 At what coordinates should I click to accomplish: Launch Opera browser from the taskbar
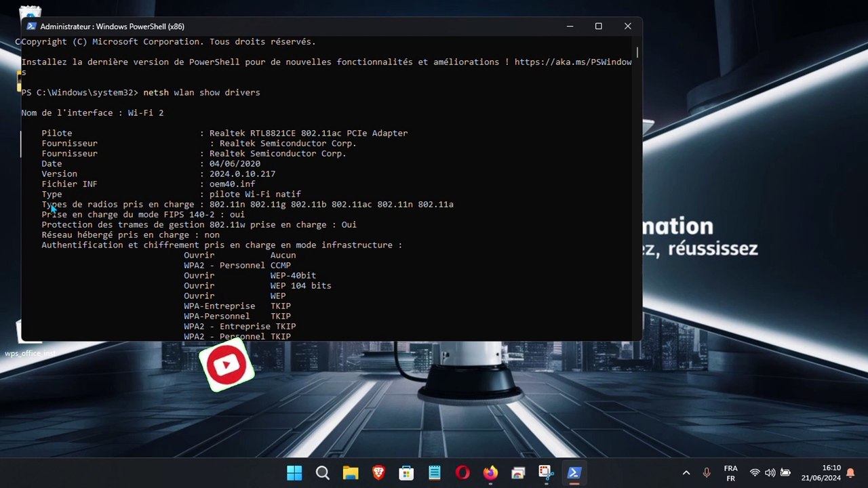coord(462,472)
